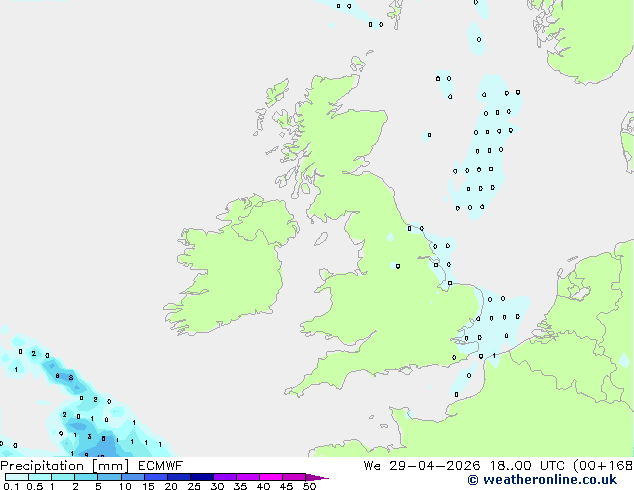Click the legend scale value '15'
The height and width of the screenshot is (490, 634).
148,486
